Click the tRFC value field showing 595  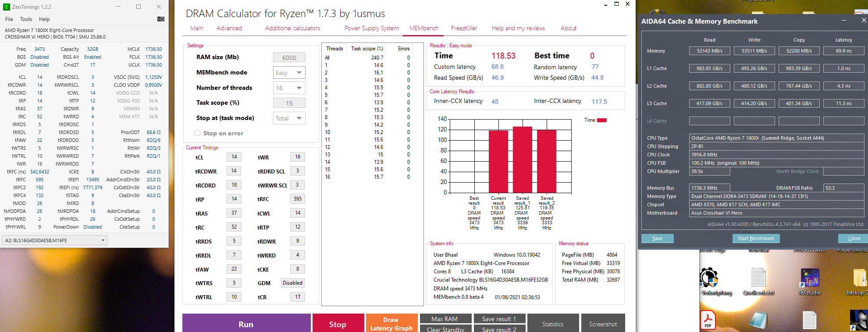298,199
